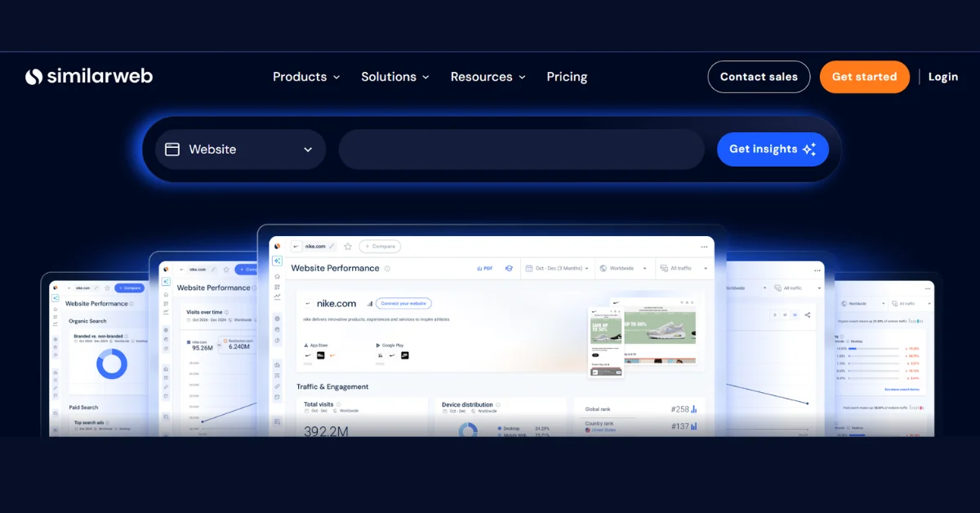The width and height of the screenshot is (980, 513).
Task: Select the AI sparkle sidebar icon in overview dashboard
Action: (x=278, y=261)
